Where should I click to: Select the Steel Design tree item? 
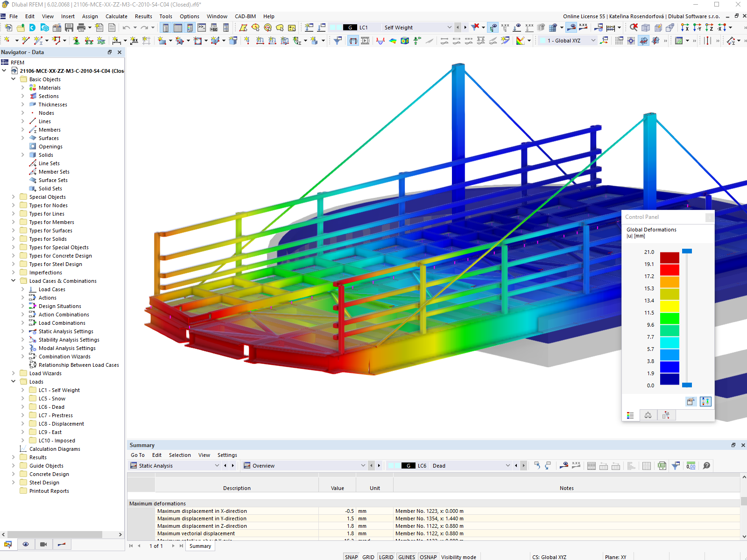pyautogui.click(x=44, y=483)
